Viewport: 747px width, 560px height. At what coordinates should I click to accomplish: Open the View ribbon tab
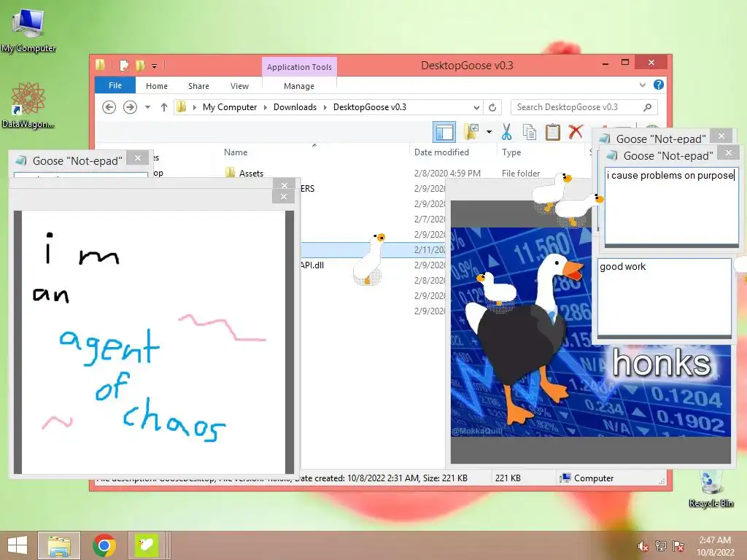click(239, 86)
